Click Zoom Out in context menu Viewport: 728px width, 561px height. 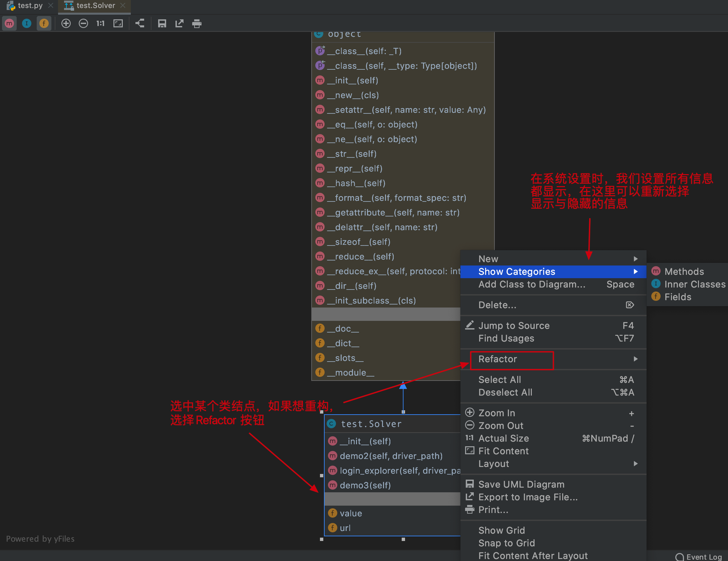point(553,426)
